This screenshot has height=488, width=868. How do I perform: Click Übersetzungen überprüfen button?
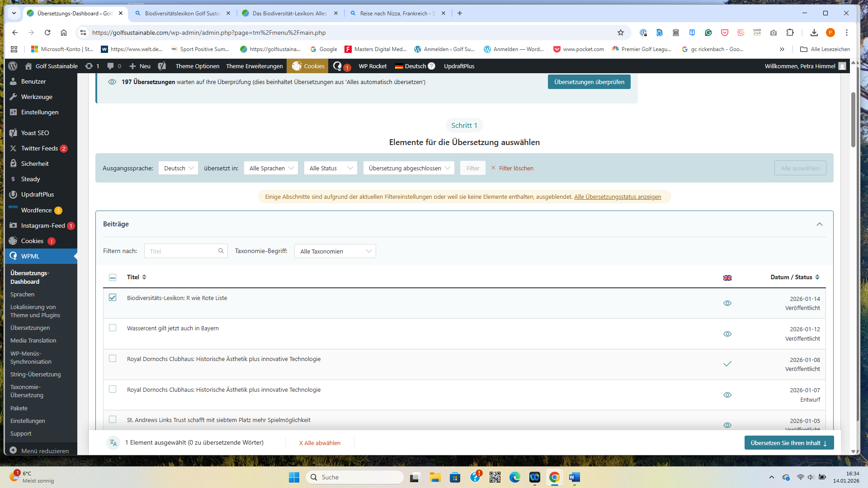(x=589, y=82)
